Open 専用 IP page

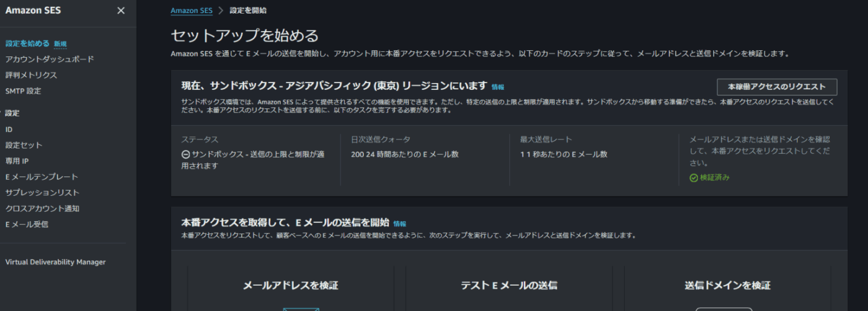(17, 161)
